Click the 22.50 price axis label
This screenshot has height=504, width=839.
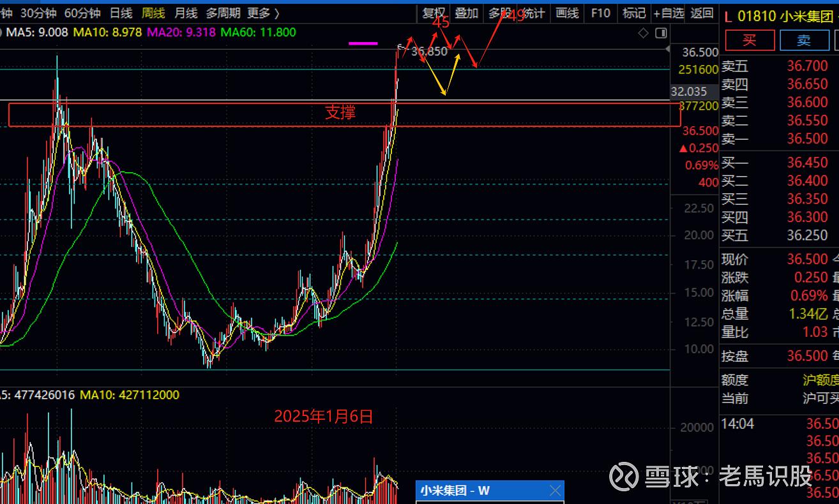699,208
